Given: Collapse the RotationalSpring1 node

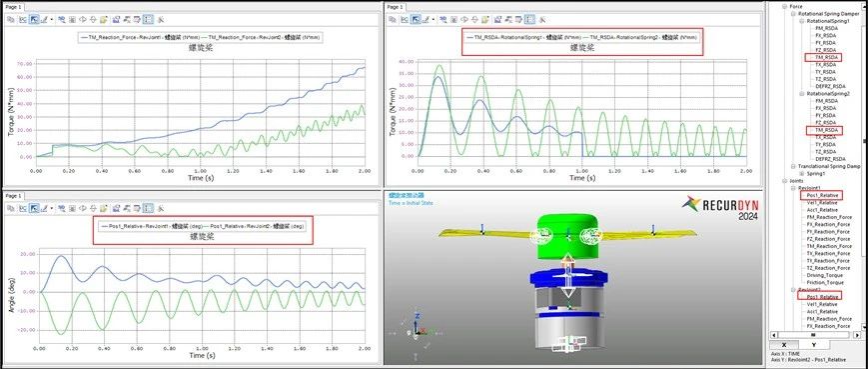Looking at the screenshot, I should (x=801, y=20).
